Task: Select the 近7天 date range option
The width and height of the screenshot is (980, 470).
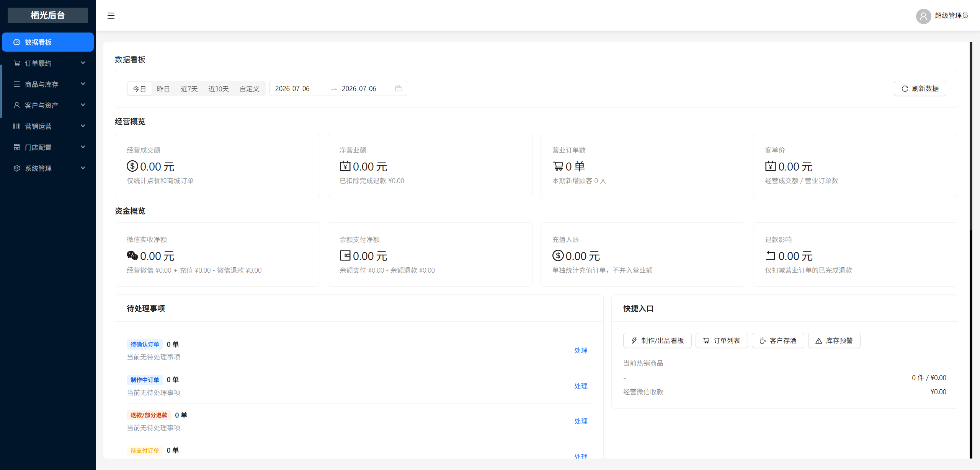Action: coord(189,89)
